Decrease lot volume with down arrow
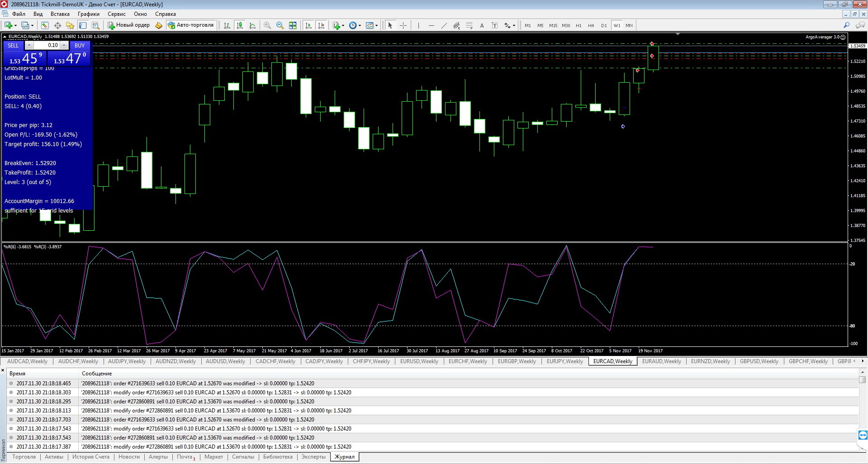868x464 pixels. tap(29, 45)
